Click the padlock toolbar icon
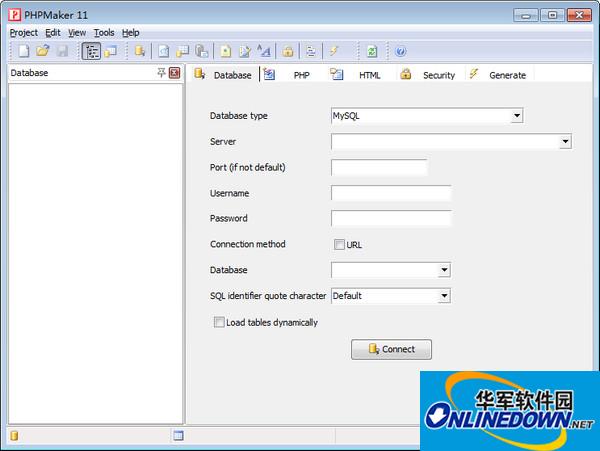Screen dimensions: 600x451 point(288,51)
